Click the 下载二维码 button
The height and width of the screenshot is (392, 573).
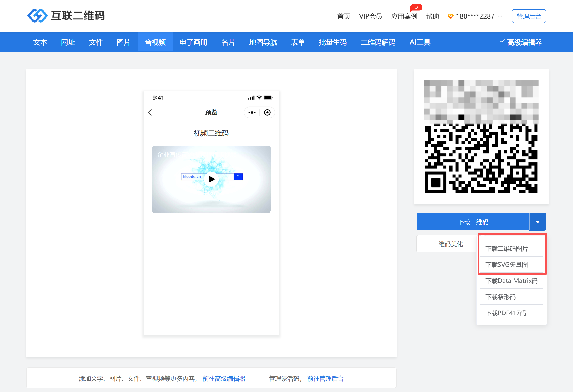[473, 222]
